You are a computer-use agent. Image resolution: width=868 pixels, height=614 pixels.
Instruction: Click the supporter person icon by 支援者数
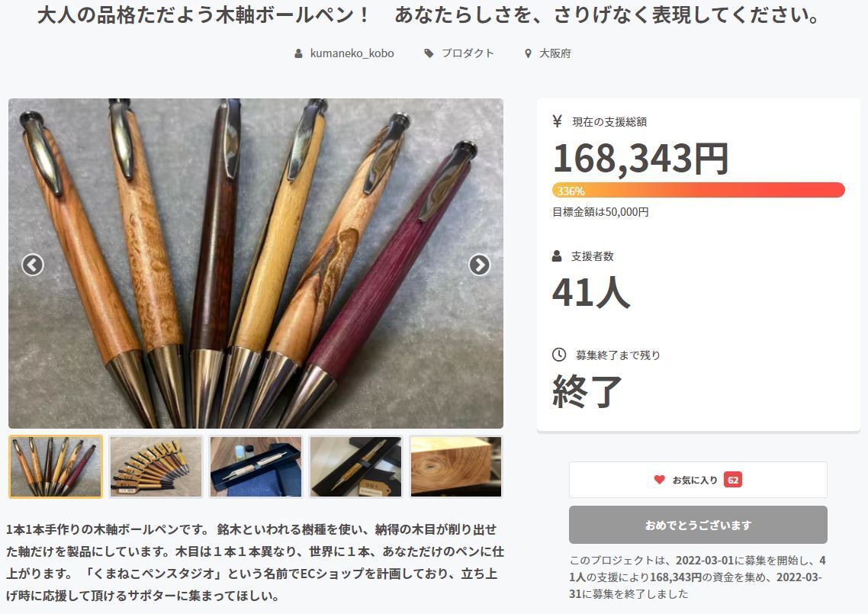click(557, 256)
